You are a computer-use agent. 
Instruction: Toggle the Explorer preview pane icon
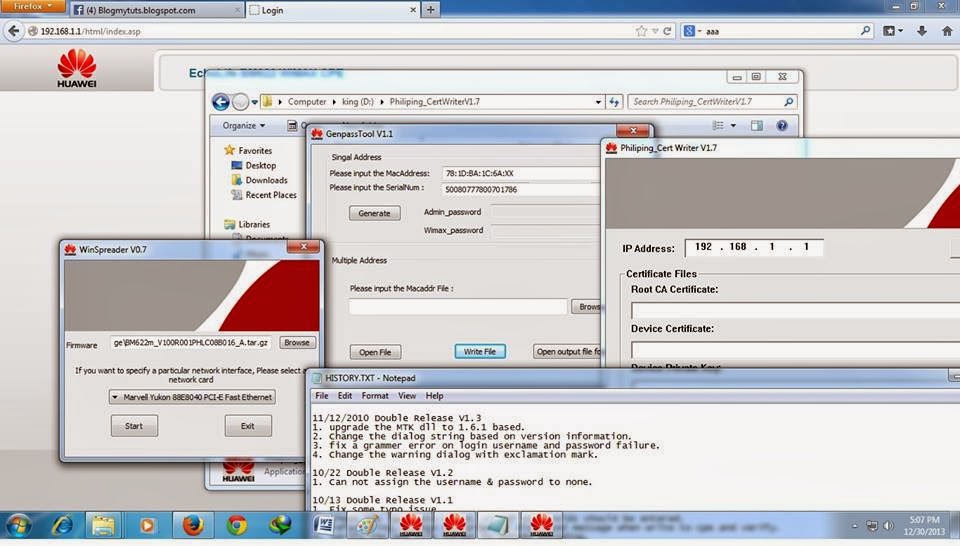[x=757, y=125]
